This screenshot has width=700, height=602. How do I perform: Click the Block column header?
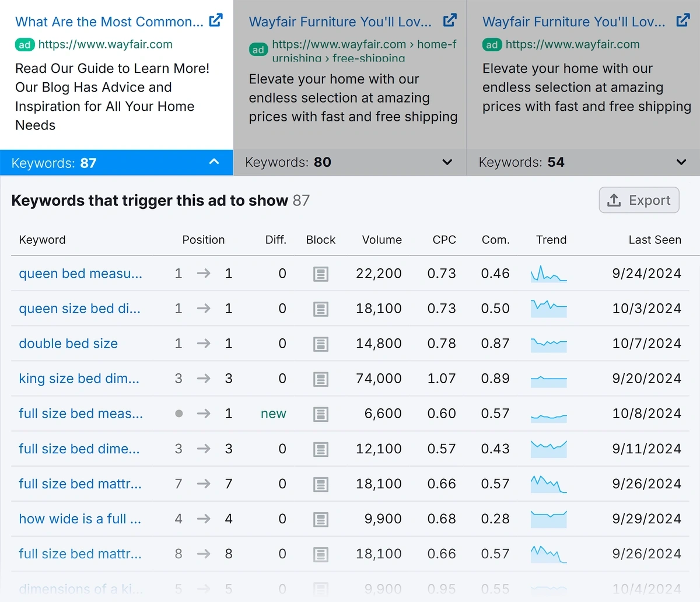pyautogui.click(x=321, y=240)
